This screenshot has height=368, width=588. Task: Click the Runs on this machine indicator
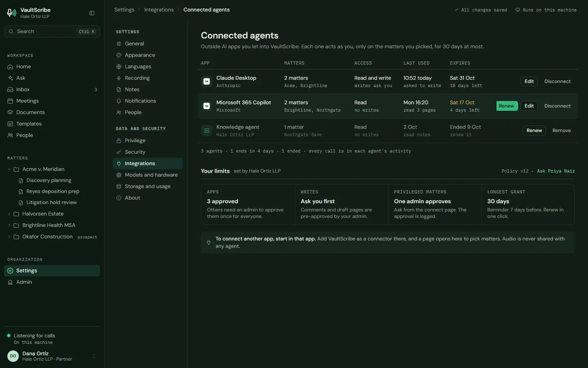point(546,10)
